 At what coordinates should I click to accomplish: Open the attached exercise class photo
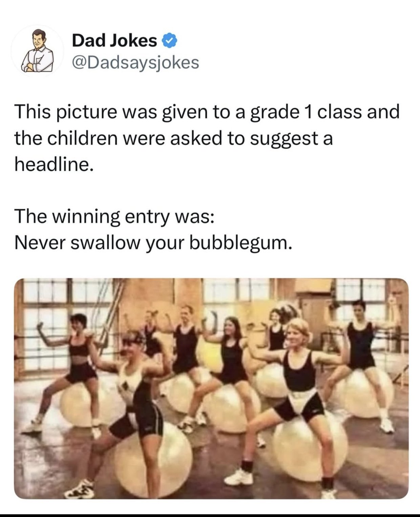[x=211, y=388]
